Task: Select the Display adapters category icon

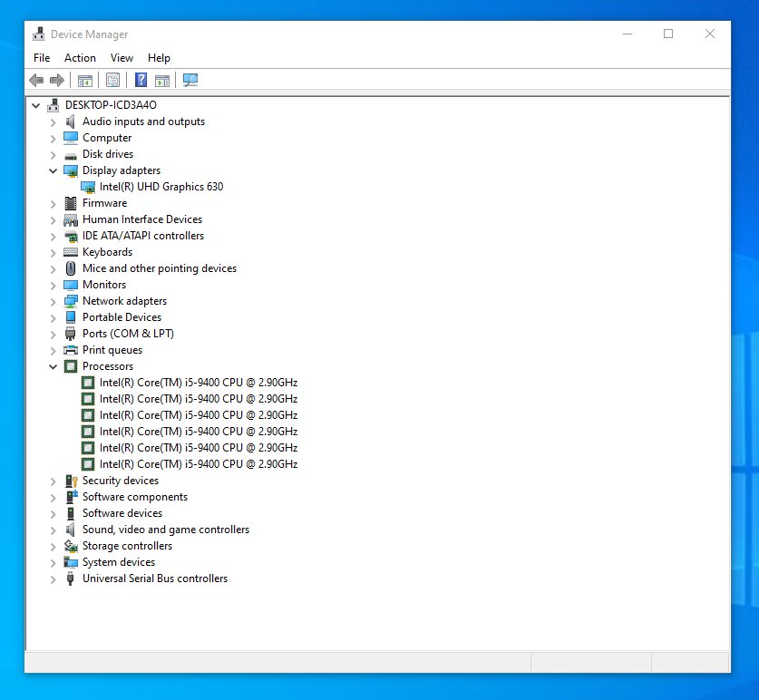Action: 71,170
